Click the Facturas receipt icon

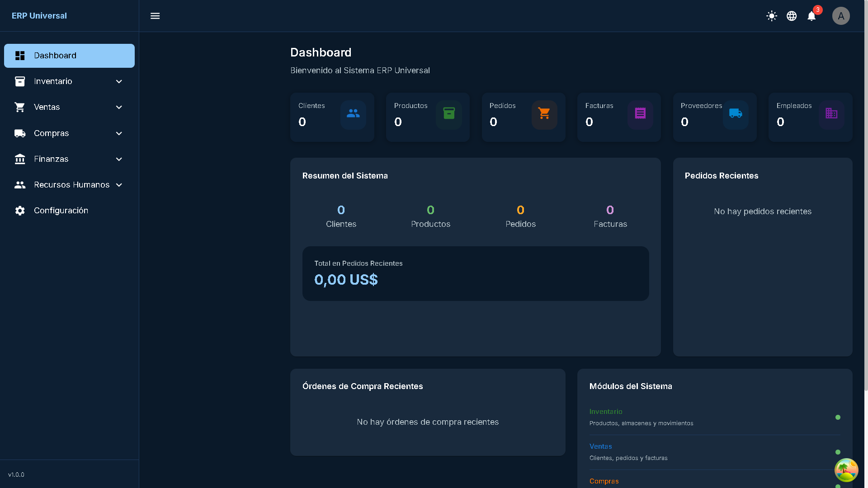coord(640,114)
